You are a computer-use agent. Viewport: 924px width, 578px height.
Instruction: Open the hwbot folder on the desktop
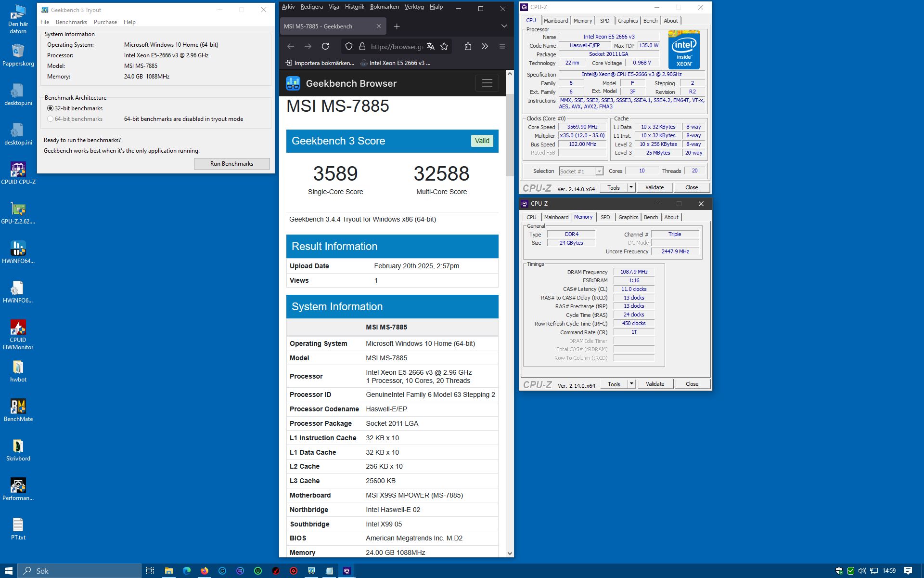(x=18, y=371)
